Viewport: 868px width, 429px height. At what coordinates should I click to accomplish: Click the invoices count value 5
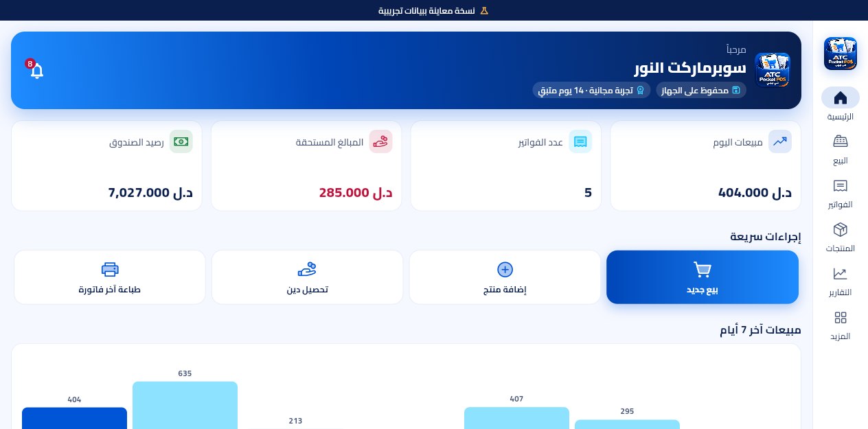point(588,193)
